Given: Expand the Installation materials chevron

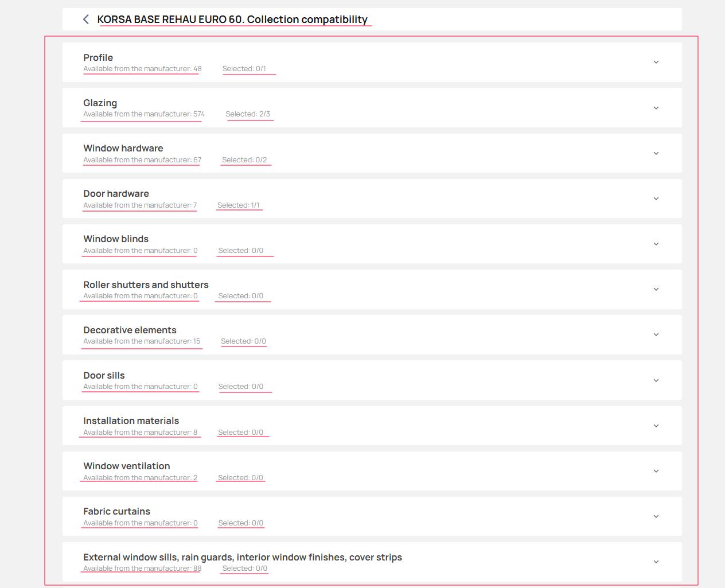Looking at the screenshot, I should (x=656, y=426).
